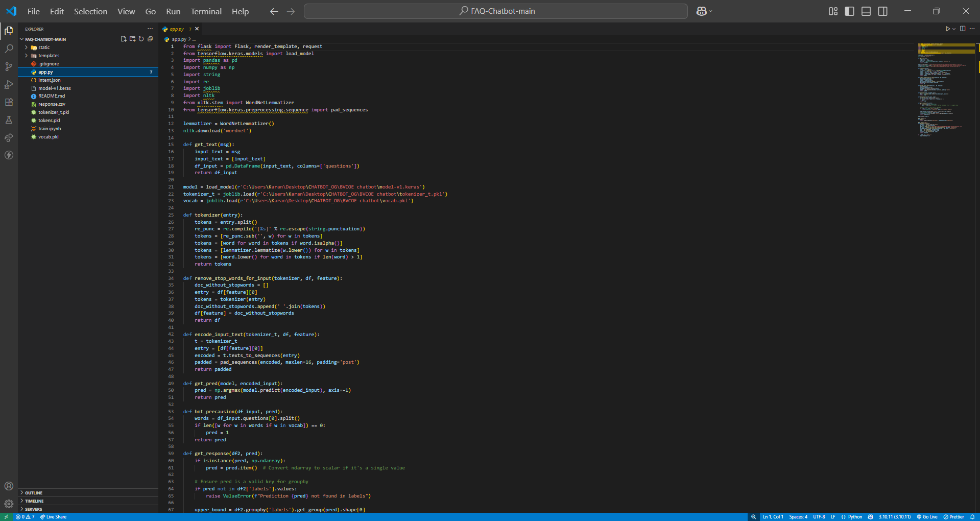The image size is (980, 521).
Task: Open run options dropdown beside play button
Action: click(954, 29)
